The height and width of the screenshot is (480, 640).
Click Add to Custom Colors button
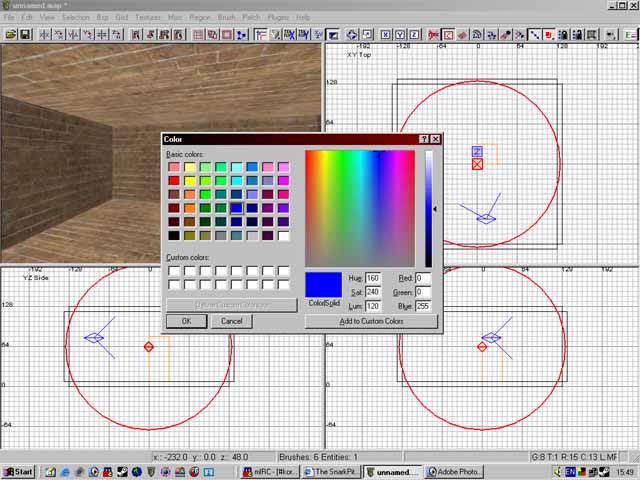[372, 321]
